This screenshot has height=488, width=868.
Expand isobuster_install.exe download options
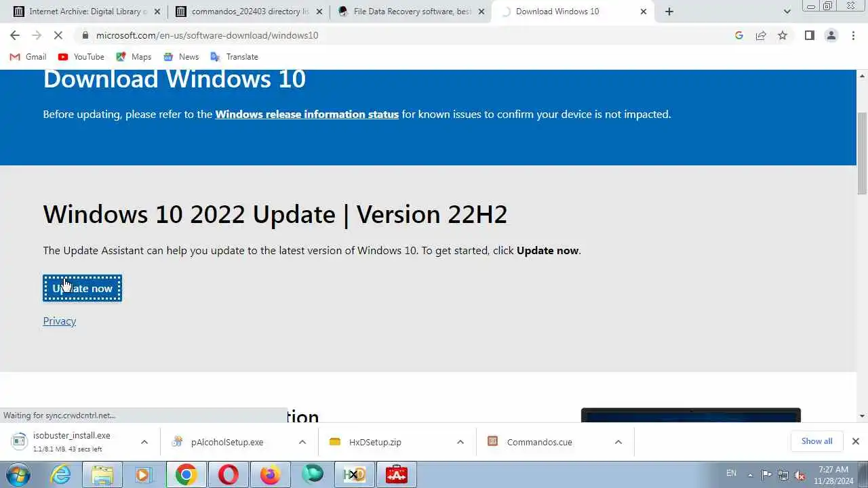click(144, 442)
